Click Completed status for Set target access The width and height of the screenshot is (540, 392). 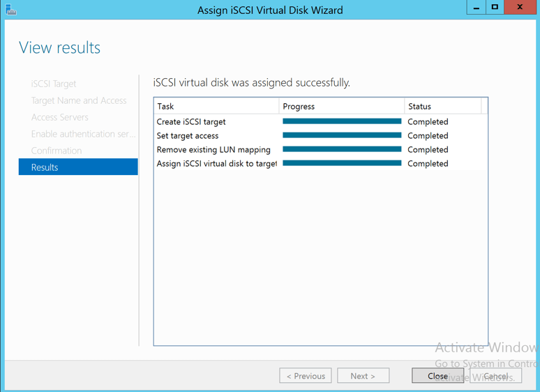coord(428,135)
